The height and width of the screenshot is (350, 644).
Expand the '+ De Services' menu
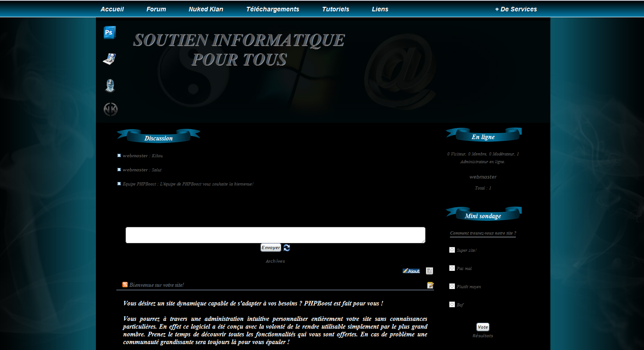[x=516, y=9]
